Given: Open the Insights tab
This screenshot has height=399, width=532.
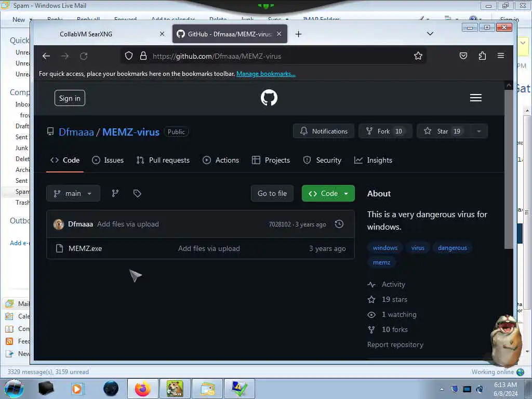Looking at the screenshot, I should 373,160.
